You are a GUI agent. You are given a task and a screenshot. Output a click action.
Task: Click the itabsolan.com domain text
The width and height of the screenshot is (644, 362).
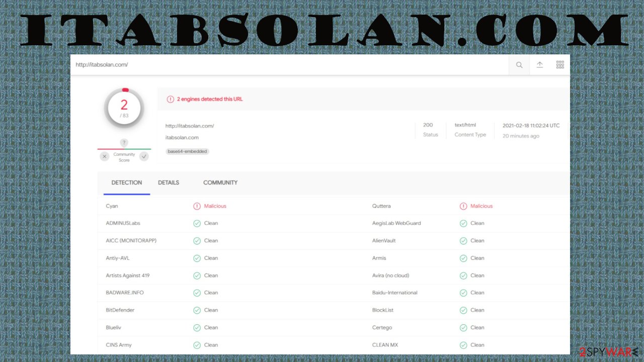coord(182,137)
